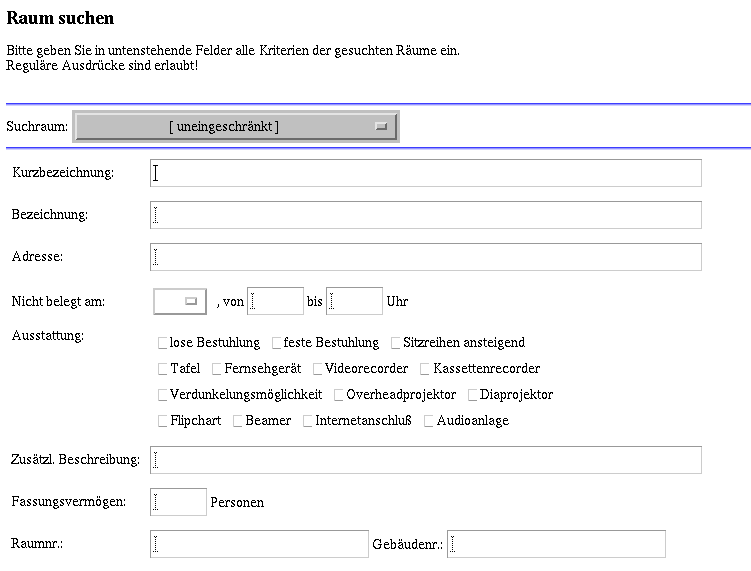Click the Kurzbezeichnung text field
The height and width of the screenshot is (571, 751).
pos(426,173)
